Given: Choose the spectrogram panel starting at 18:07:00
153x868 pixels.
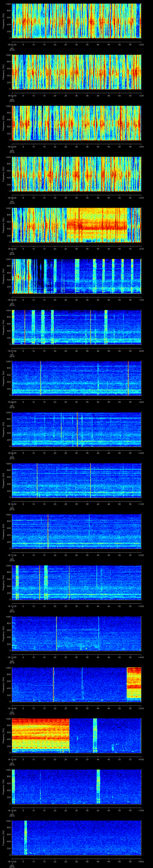Looking at the screenshot, I should click(76, 327).
